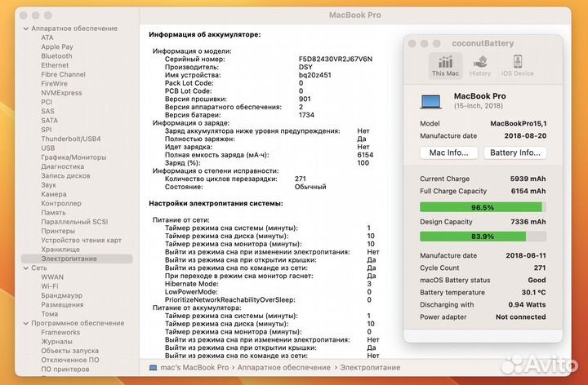Click serial number F5D82430VR2J67V6N
588x385 pixels.
pyautogui.click(x=336, y=59)
